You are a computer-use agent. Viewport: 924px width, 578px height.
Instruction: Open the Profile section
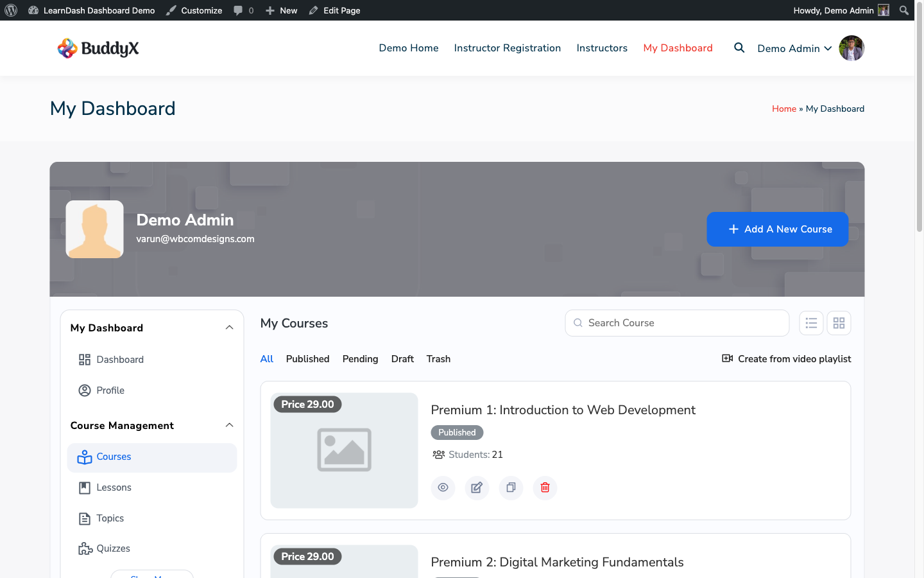[110, 390]
